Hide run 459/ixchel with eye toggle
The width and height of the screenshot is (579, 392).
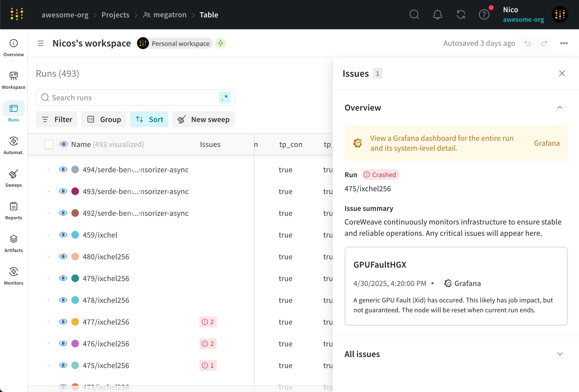pos(63,235)
